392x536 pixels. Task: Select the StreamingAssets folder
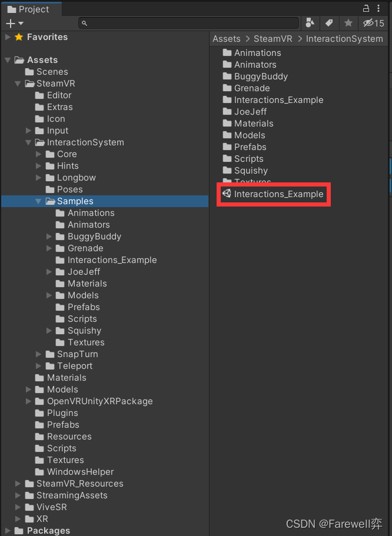pyautogui.click(x=67, y=495)
